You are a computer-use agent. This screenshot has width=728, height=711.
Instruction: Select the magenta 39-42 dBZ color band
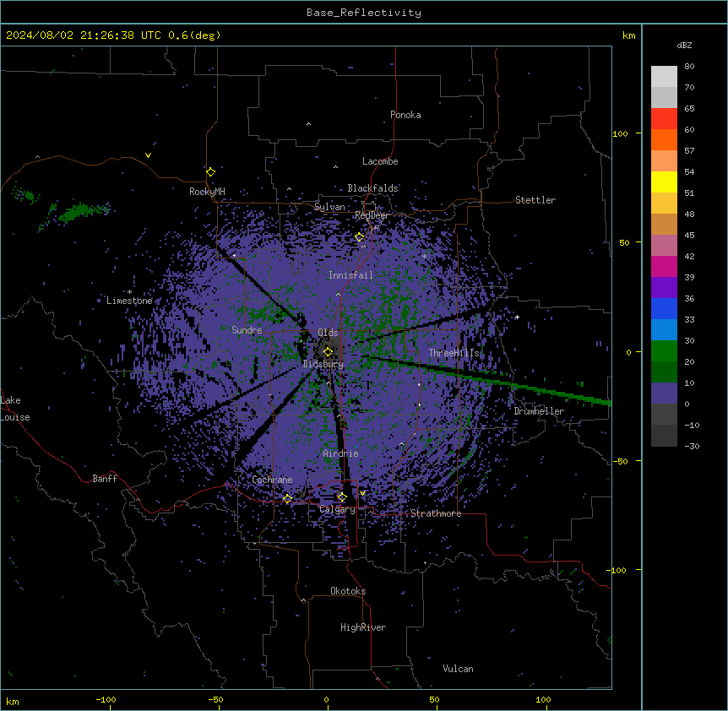click(x=664, y=266)
